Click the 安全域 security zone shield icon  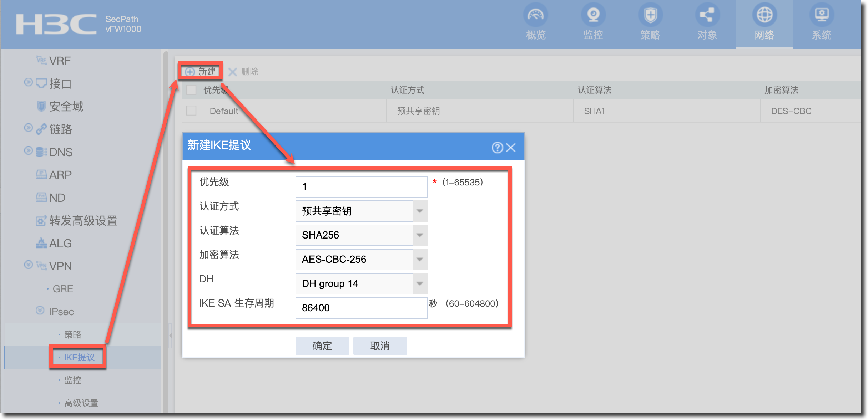[x=41, y=106]
